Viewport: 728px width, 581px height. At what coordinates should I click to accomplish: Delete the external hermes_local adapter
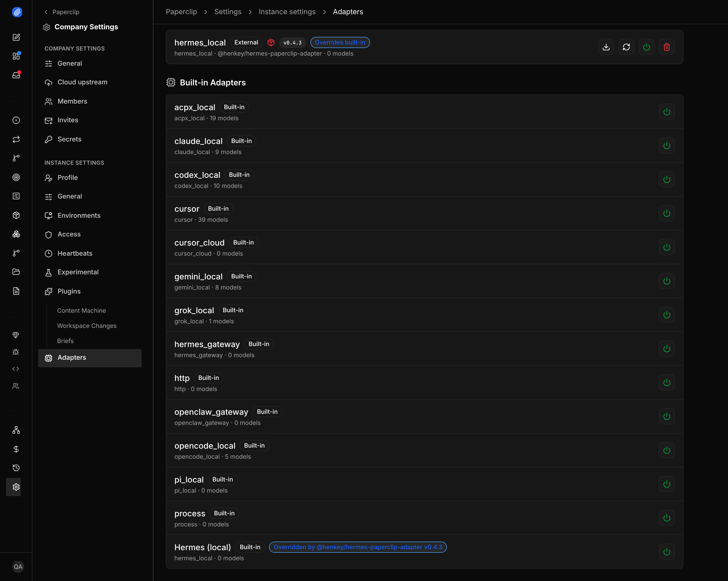[667, 47]
